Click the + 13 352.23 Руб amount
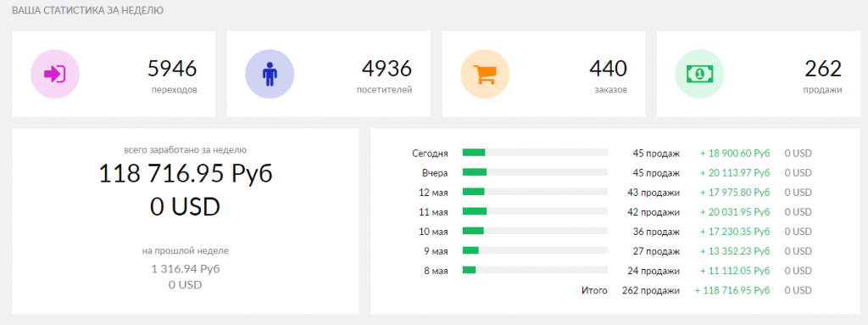The height and width of the screenshot is (325, 868). pyautogui.click(x=735, y=251)
